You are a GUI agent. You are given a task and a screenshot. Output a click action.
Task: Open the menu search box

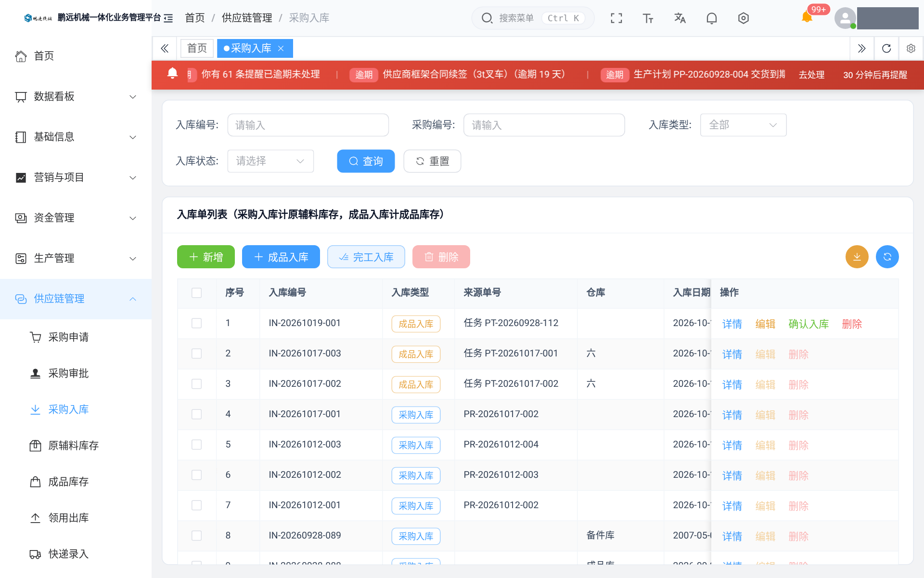pyautogui.click(x=533, y=18)
